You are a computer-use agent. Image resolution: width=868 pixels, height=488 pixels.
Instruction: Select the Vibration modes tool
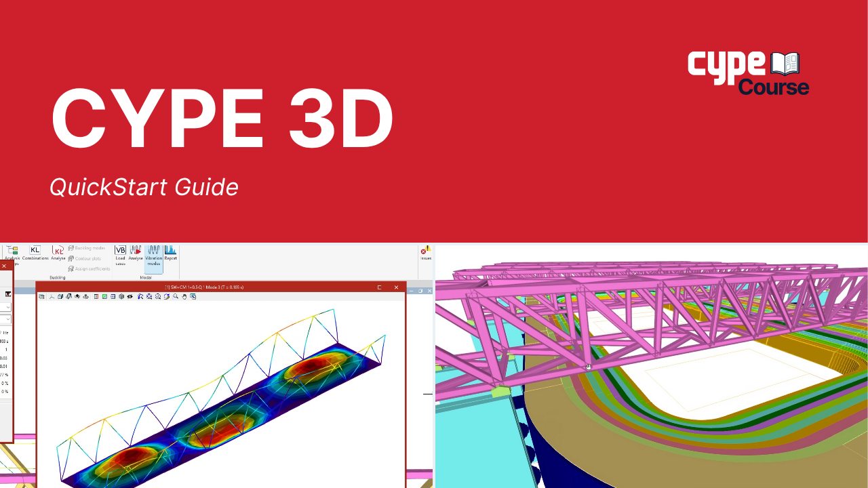[x=153, y=256]
